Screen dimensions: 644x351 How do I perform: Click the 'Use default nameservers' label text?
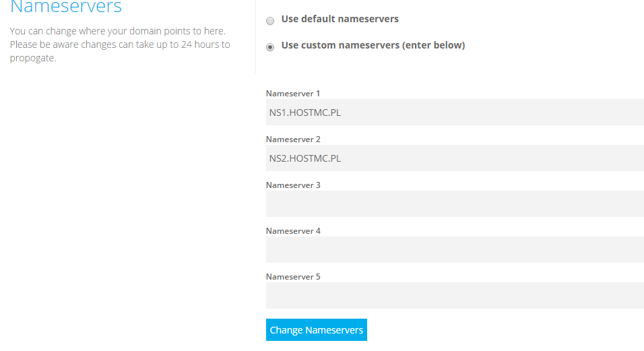[x=340, y=19]
